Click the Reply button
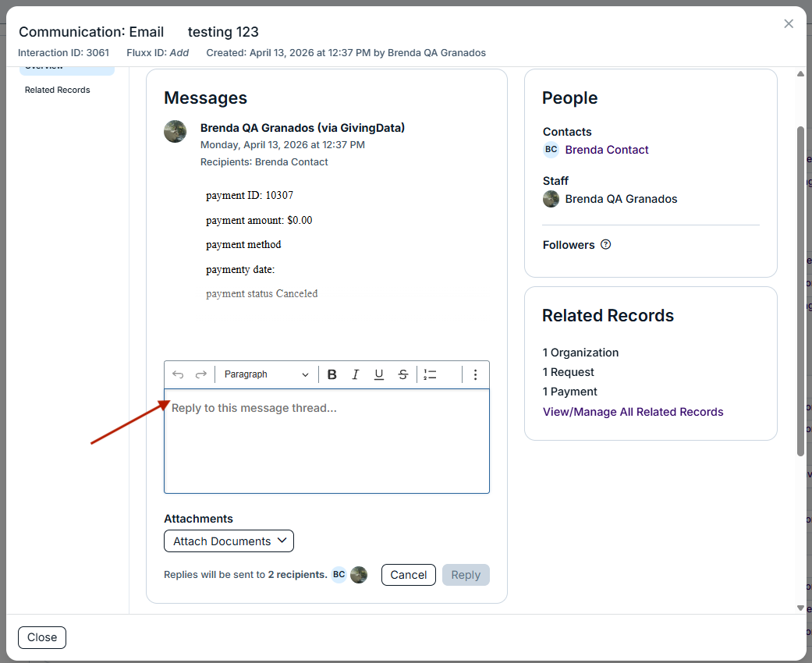The height and width of the screenshot is (663, 812). tap(466, 575)
